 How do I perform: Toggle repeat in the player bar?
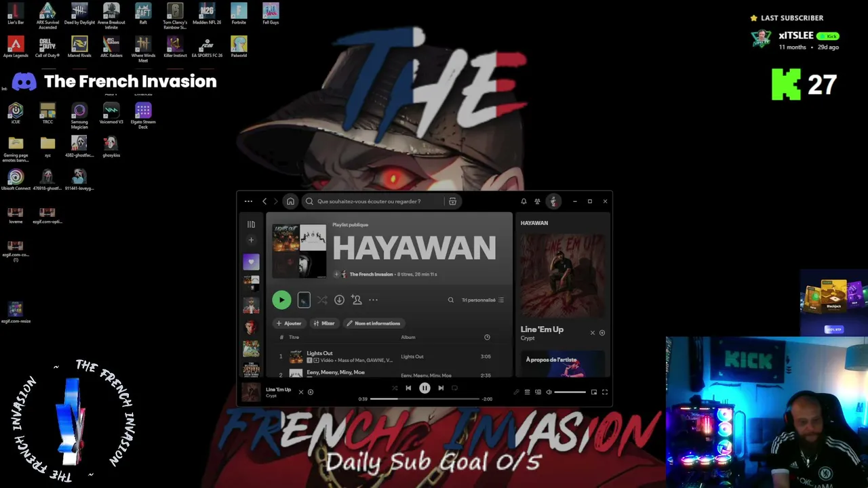(454, 388)
